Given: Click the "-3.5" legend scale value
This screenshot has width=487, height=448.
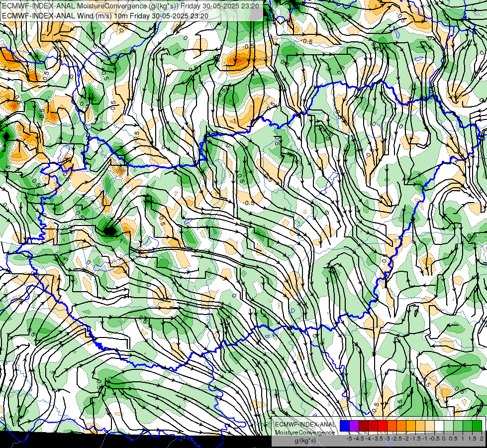Looking at the screenshot, I should tap(378, 439).
